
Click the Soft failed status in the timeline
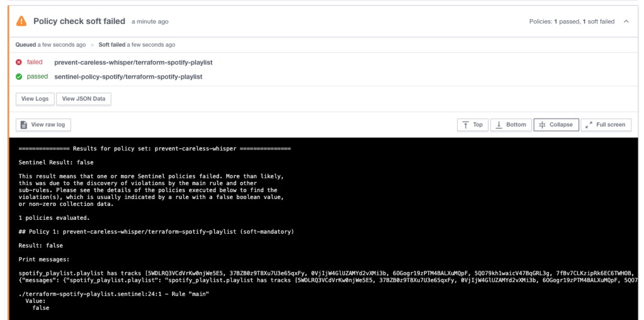(112, 45)
